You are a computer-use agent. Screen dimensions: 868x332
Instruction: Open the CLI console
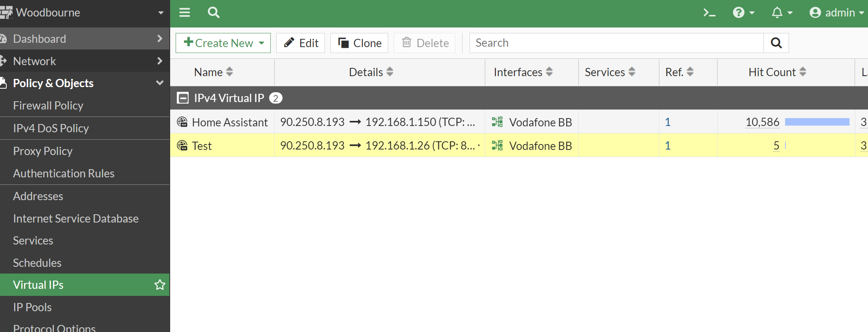click(x=709, y=12)
